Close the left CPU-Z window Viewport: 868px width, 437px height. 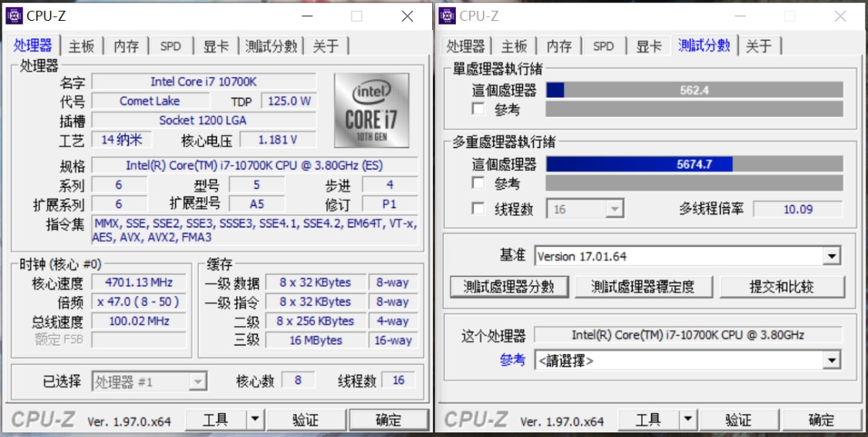click(x=407, y=16)
